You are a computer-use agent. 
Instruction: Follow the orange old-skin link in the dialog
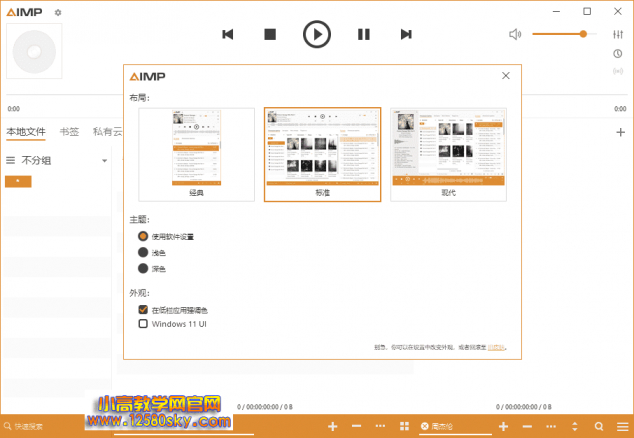496,347
